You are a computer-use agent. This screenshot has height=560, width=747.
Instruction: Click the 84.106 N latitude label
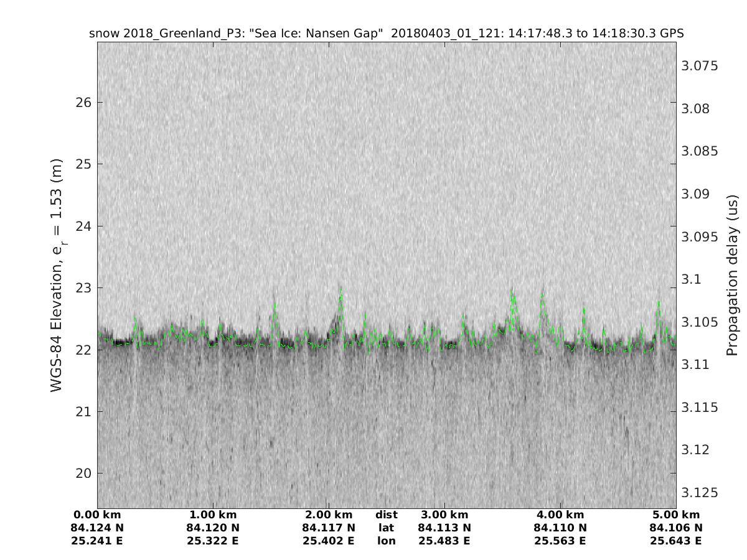click(x=676, y=528)
